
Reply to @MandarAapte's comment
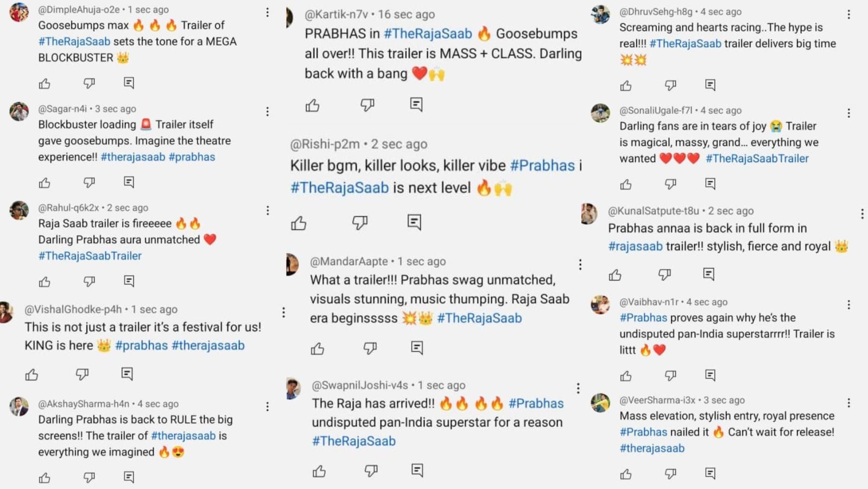416,348
